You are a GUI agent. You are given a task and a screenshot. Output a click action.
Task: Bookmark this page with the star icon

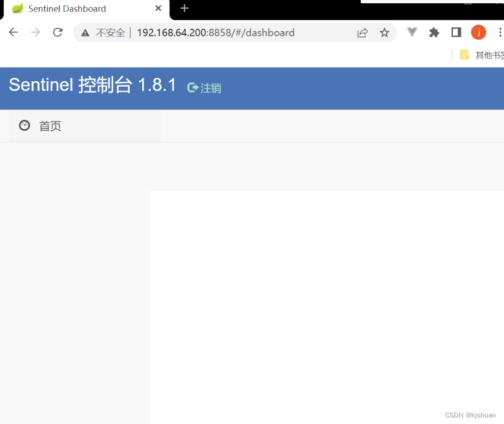click(x=385, y=33)
